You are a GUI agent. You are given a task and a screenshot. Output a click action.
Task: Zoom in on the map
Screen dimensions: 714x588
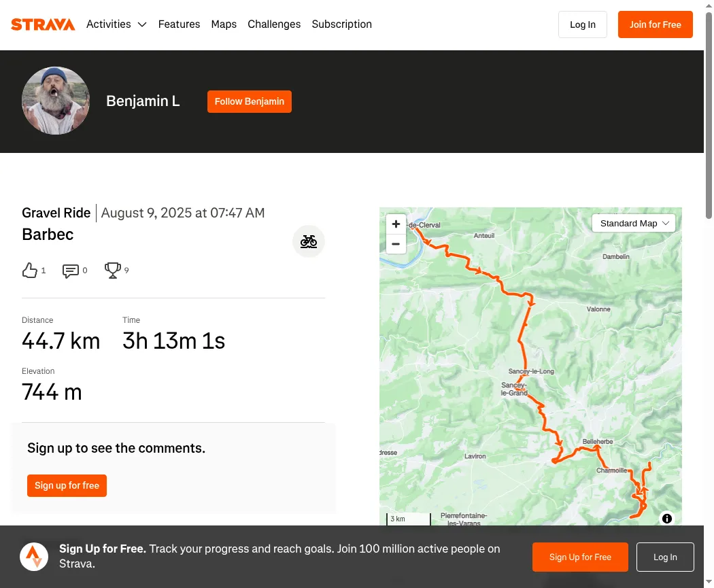pyautogui.click(x=396, y=224)
